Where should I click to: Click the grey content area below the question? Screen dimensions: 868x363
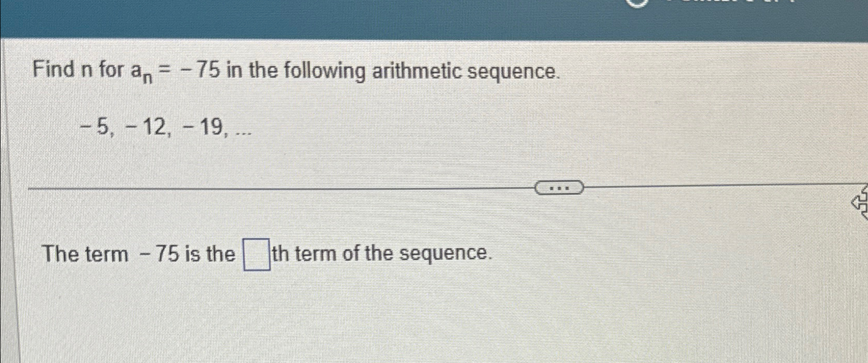[x=416, y=322]
